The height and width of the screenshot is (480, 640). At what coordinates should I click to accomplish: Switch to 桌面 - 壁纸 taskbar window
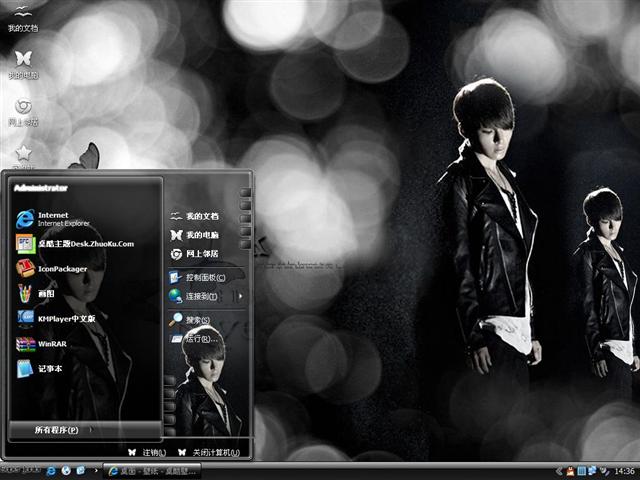pos(152,471)
